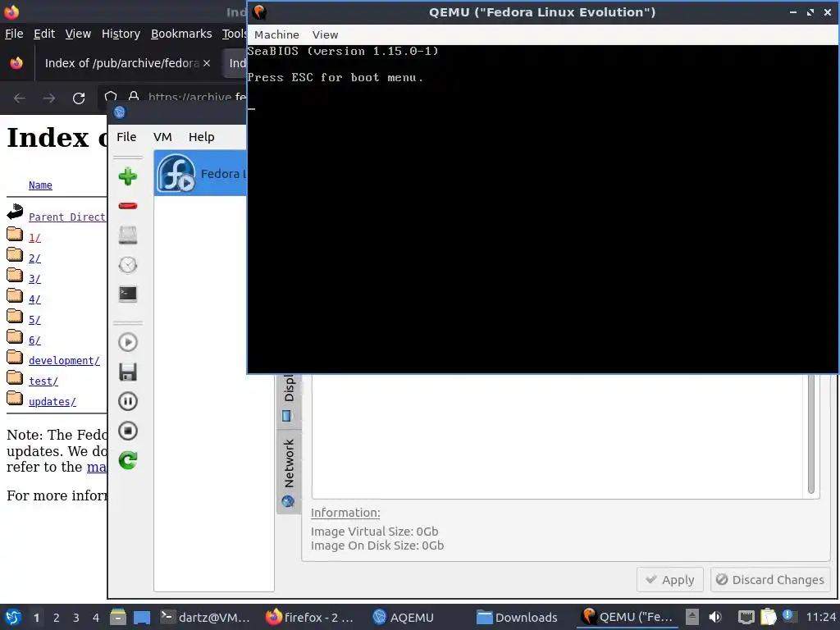Screen dimensions: 840x630
Task: Click Discard Changes in AQEMU
Action: click(770, 580)
